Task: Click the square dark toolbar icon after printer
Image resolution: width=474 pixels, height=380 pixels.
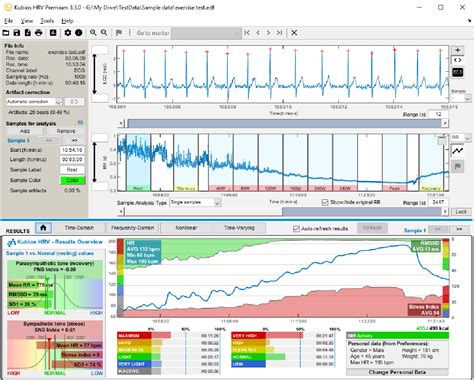Action: (x=53, y=33)
